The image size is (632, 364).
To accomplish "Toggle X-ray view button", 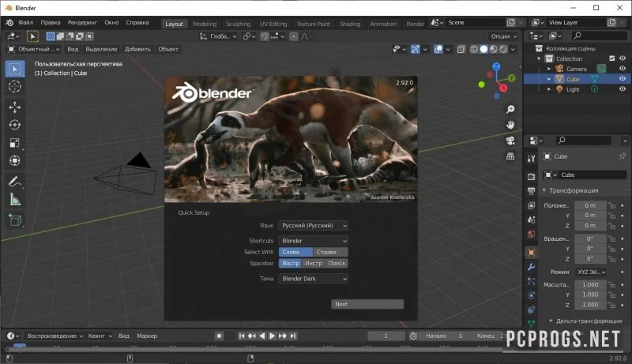I will tap(461, 49).
